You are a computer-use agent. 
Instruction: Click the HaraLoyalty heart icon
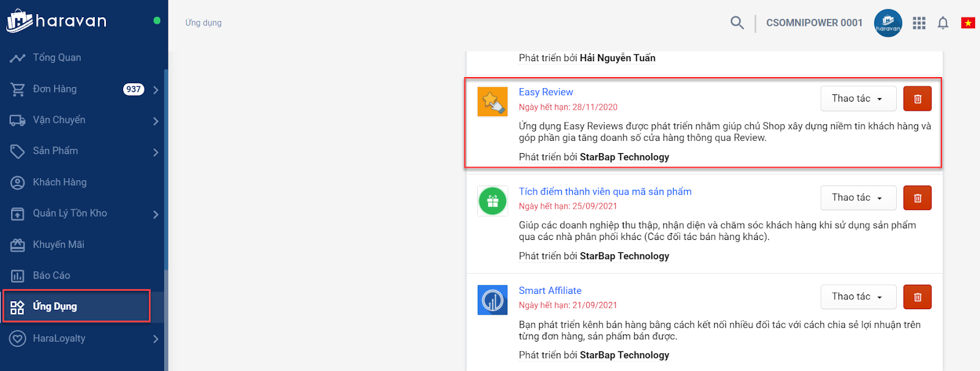tap(17, 339)
